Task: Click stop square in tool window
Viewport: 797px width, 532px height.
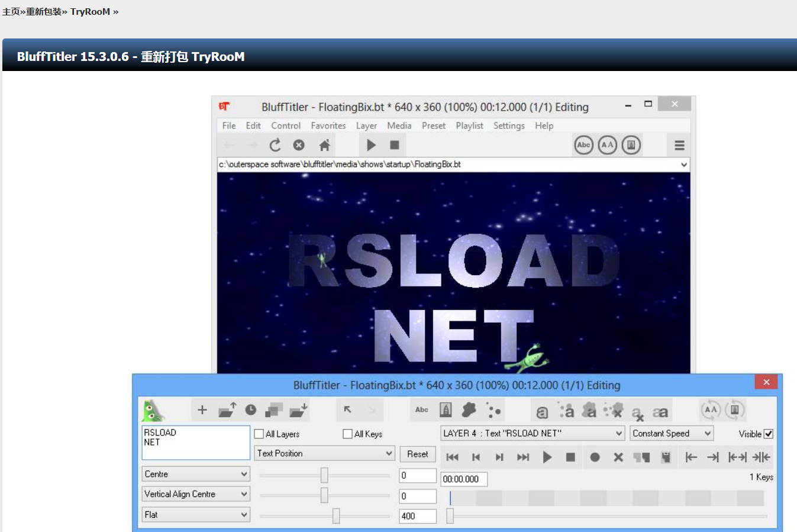Action: coord(570,457)
